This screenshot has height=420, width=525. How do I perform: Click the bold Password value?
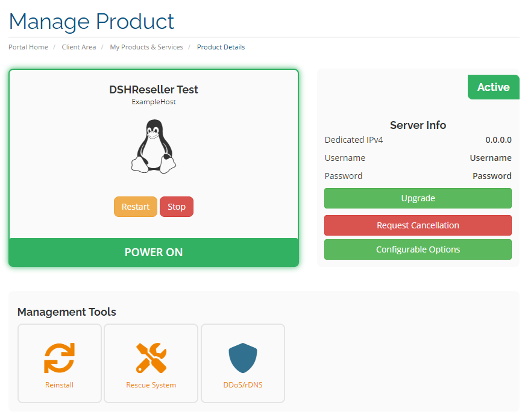click(x=492, y=176)
